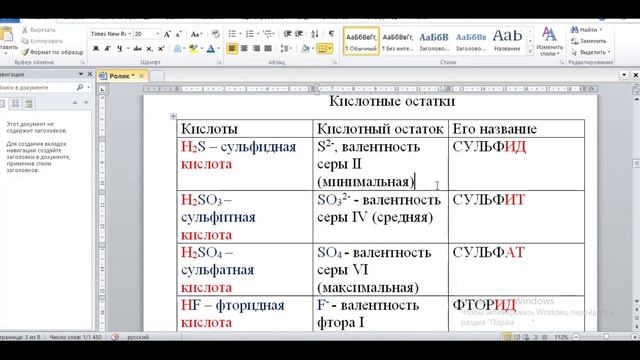Click the navigation search field
The height and width of the screenshot is (360, 640).
click(x=37, y=87)
